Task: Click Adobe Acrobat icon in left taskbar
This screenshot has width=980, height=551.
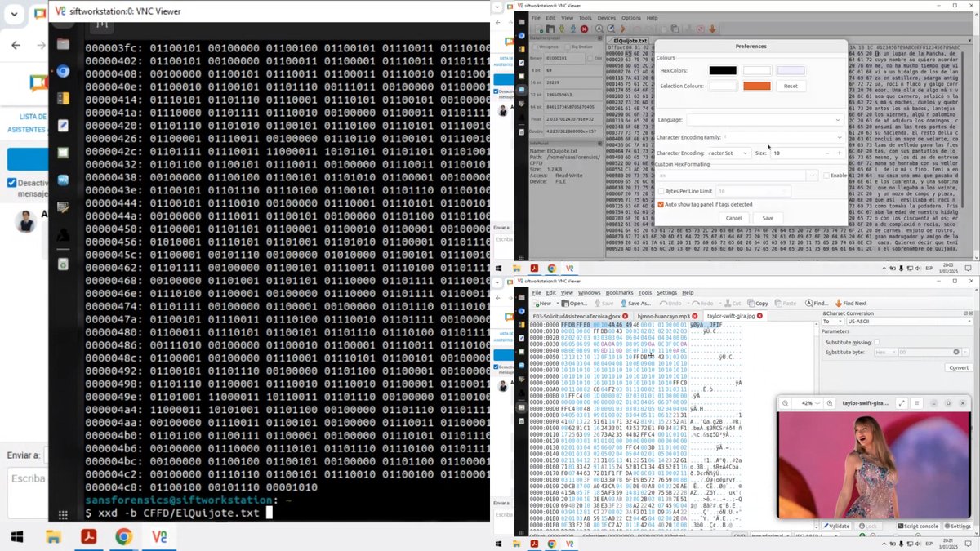Action: (88, 536)
